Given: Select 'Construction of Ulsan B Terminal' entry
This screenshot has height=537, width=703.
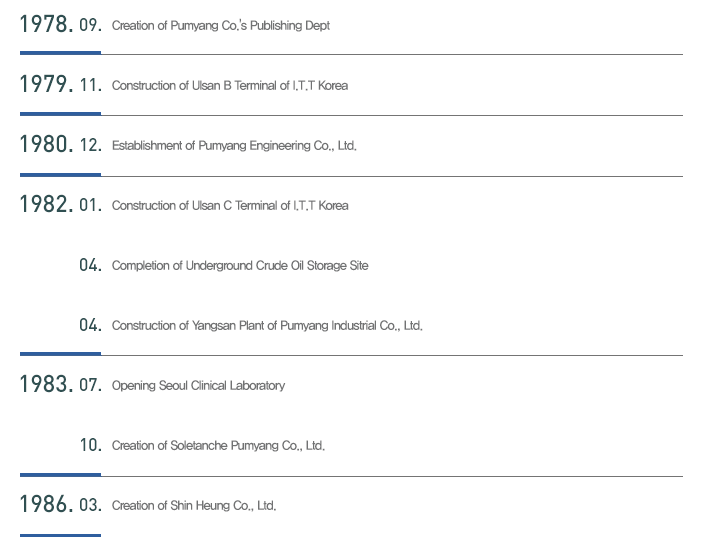Looking at the screenshot, I should click(x=230, y=86).
